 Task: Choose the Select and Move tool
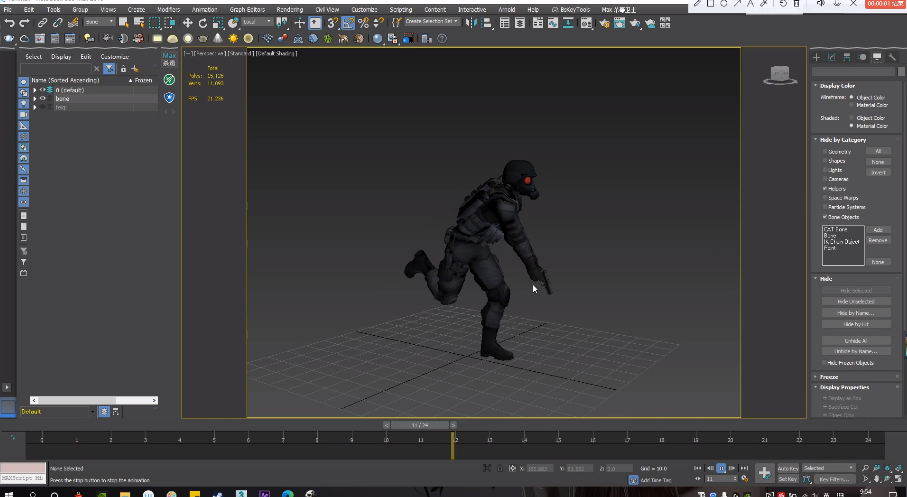tap(187, 23)
